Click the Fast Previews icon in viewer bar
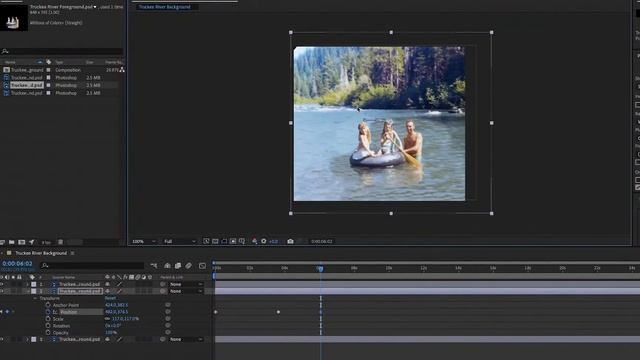 (207, 241)
